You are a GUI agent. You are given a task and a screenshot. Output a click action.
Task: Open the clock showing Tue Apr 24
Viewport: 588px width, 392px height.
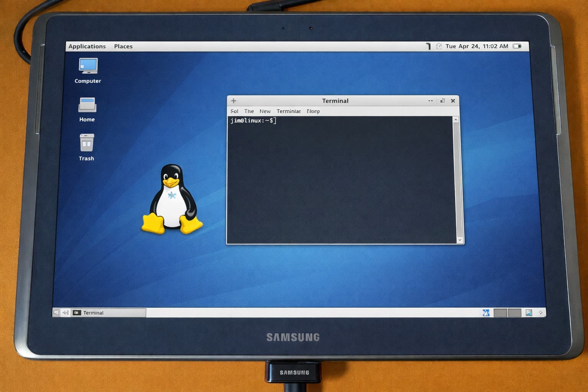(477, 46)
